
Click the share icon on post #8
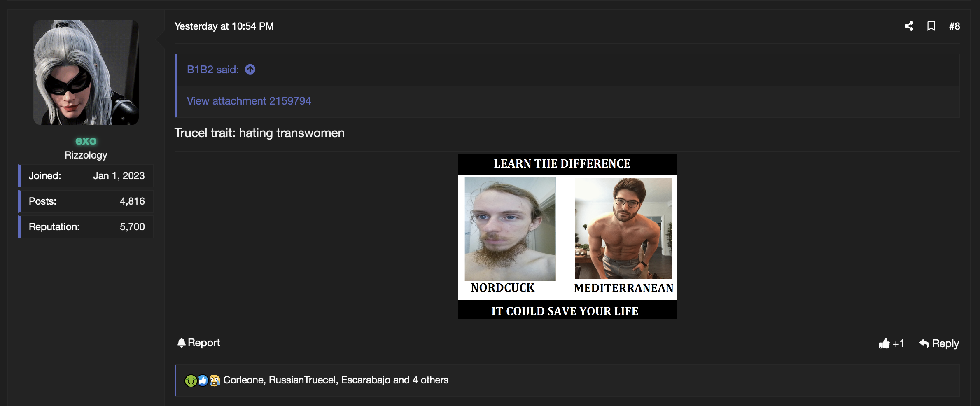click(x=909, y=26)
